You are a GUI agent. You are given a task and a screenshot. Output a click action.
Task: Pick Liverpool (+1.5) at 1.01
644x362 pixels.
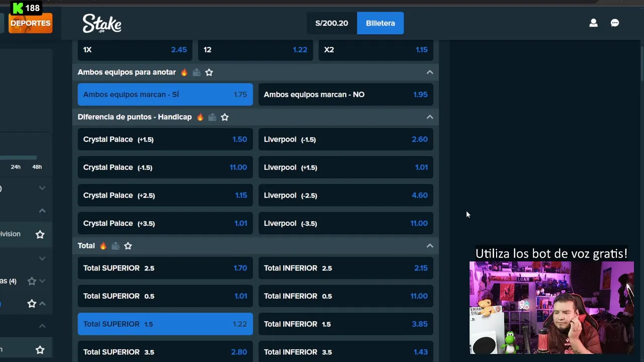tap(346, 167)
